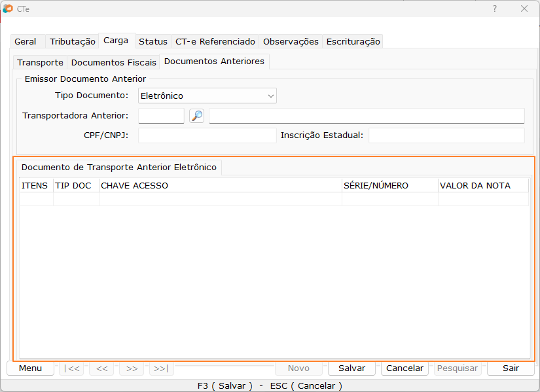Select Documento de Transporte Anterior Eletrônico tab
540x392 pixels.
click(119, 168)
